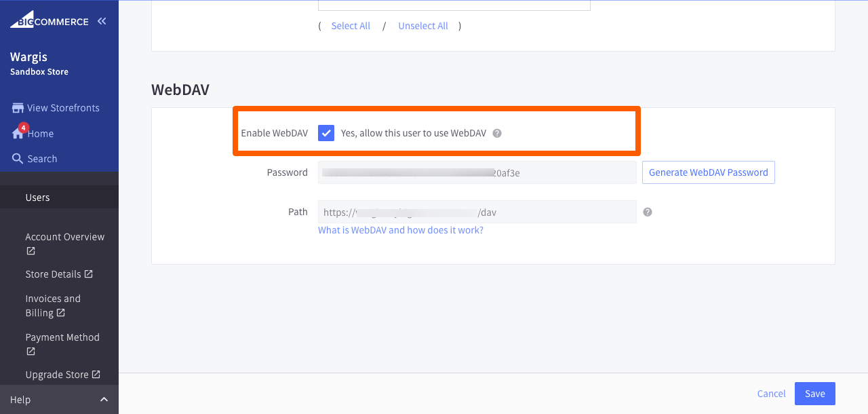Click the external link icon by Account Overview
Screen dimensions: 868x414
click(30, 249)
